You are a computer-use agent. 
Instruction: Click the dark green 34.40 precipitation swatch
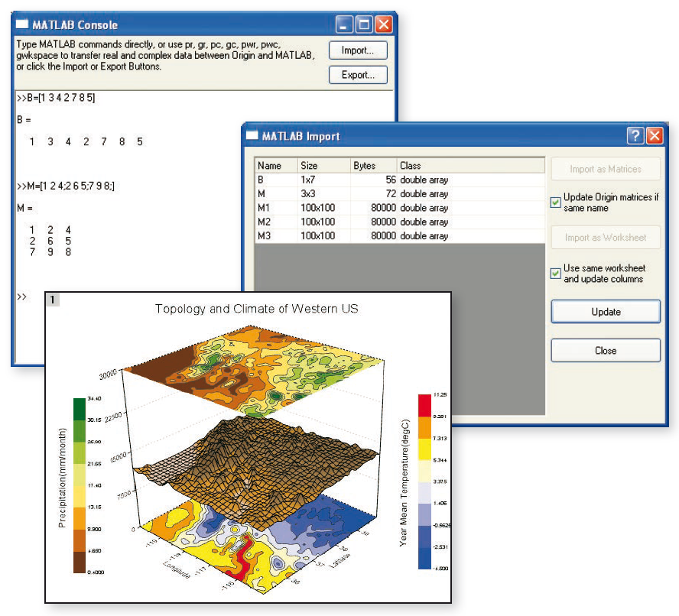pos(80,409)
